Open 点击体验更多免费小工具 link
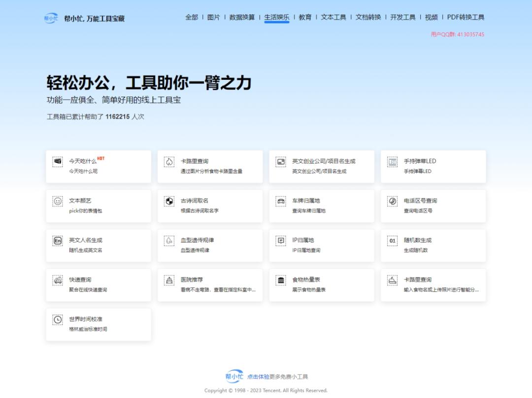This screenshot has width=532, height=398. (278, 376)
